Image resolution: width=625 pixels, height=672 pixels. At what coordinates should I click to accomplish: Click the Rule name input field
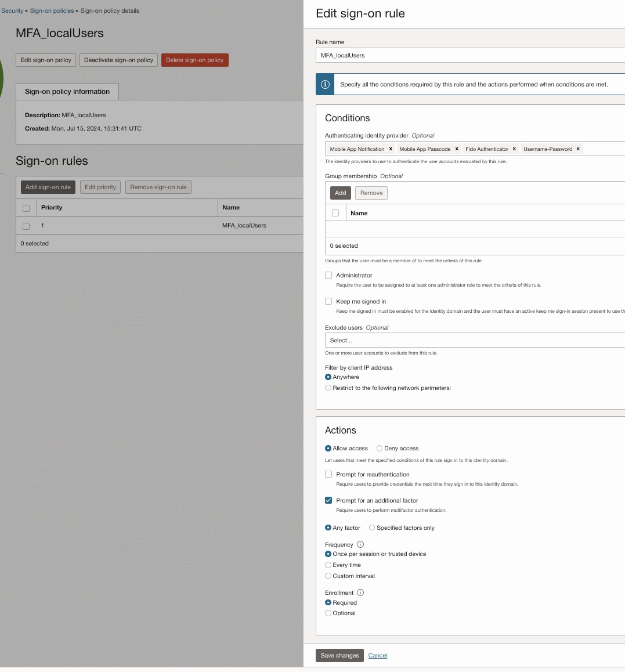[470, 55]
